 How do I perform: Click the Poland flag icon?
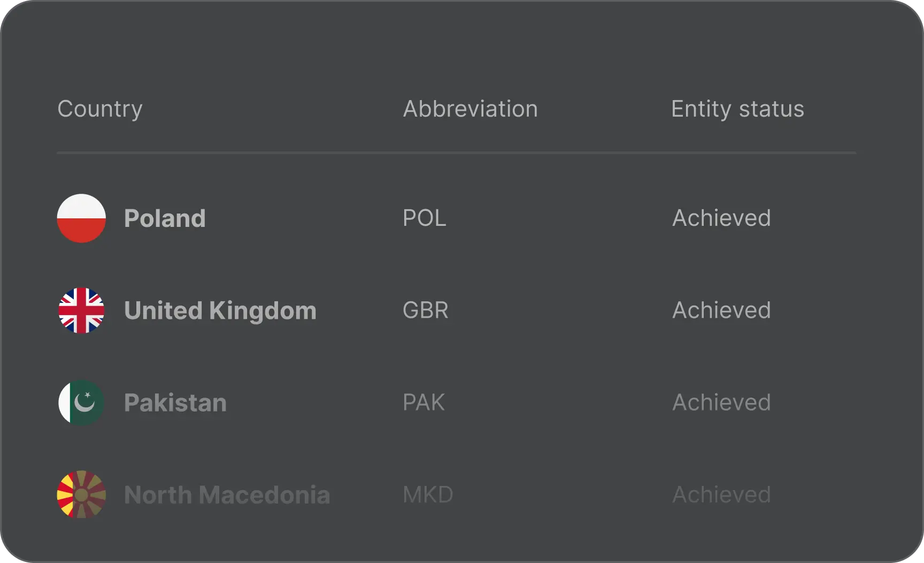81,218
